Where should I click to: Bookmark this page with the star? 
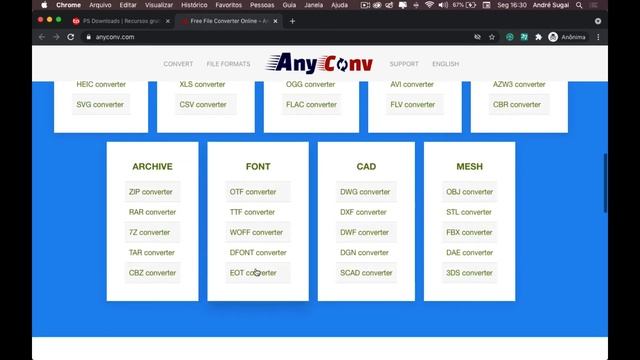coord(492,37)
